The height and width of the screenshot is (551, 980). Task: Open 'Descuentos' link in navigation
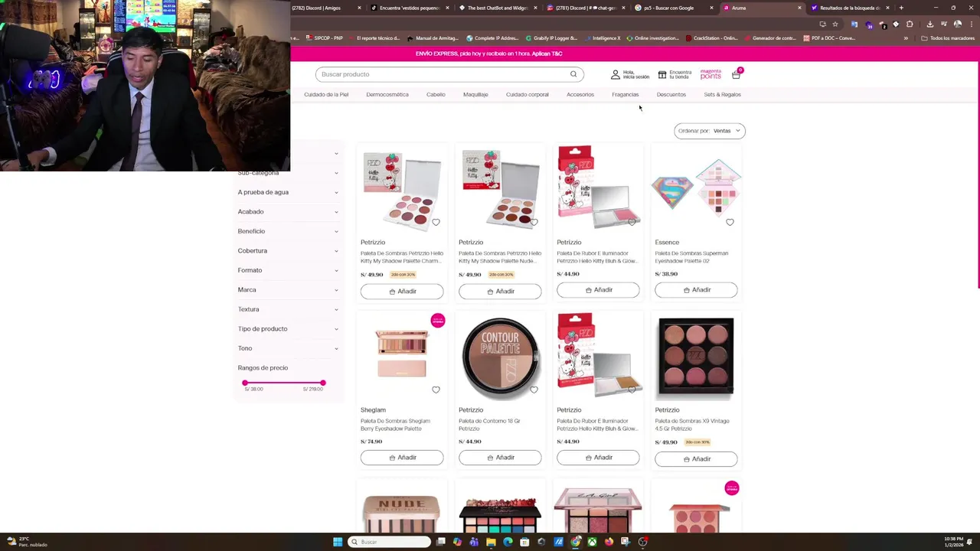point(671,94)
